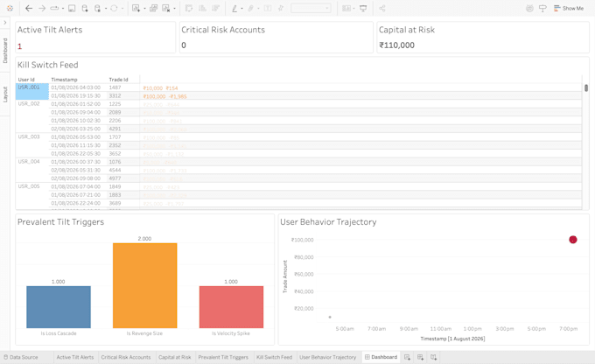This screenshot has height=364, width=595.
Task: Click the Trade Id column header
Action: point(118,80)
